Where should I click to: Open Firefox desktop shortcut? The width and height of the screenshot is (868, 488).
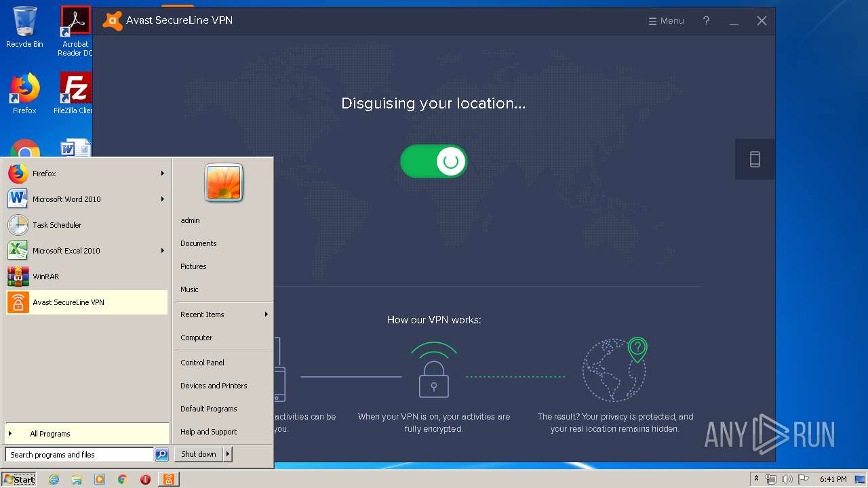(x=24, y=94)
